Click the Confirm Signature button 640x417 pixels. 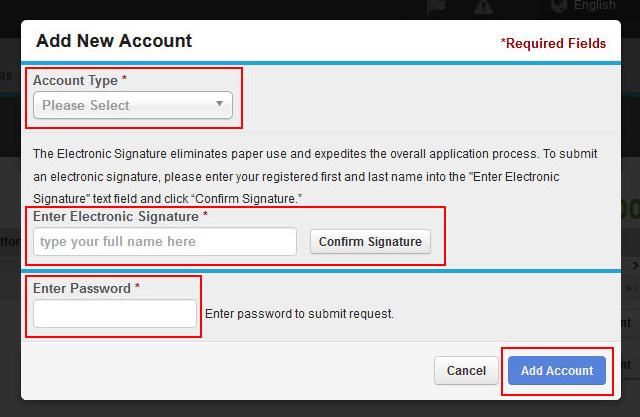point(370,242)
